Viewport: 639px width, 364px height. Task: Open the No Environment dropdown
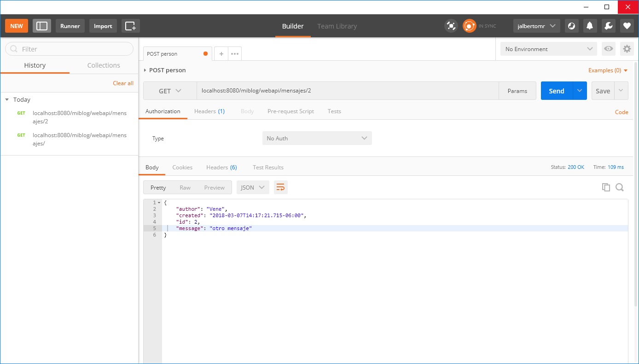point(548,49)
